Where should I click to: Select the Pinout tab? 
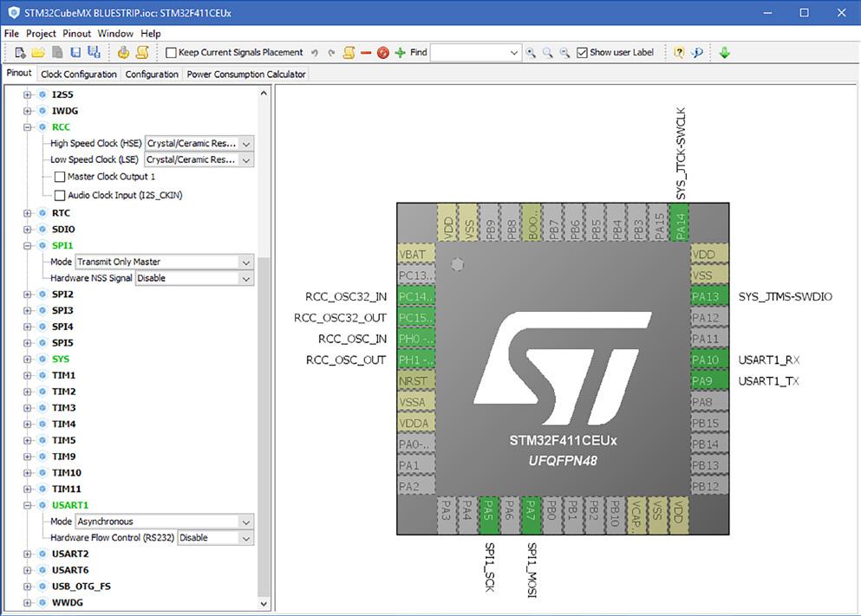pos(19,73)
